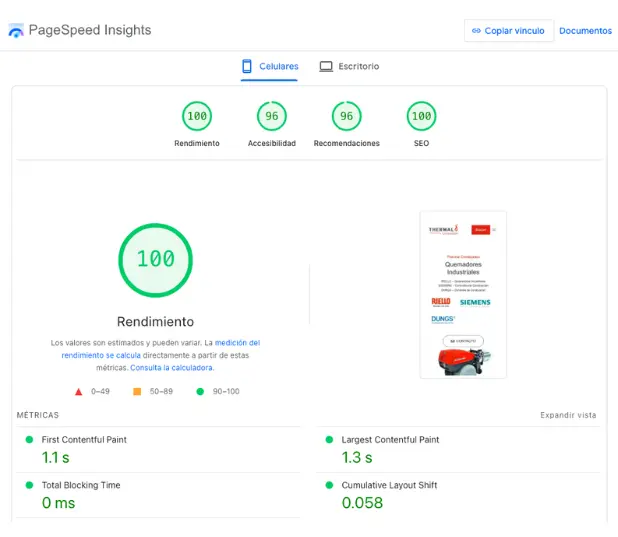
Task: Open the Documentos link
Action: point(585,31)
